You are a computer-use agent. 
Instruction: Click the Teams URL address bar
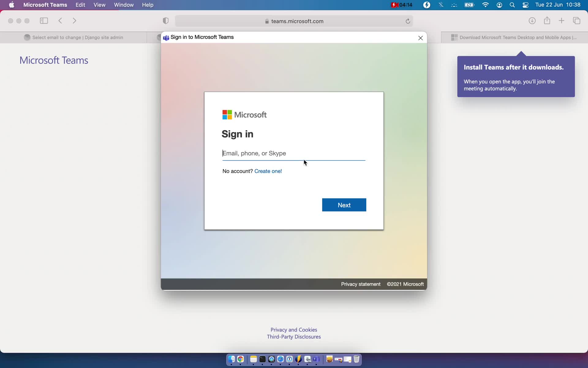[x=294, y=20]
